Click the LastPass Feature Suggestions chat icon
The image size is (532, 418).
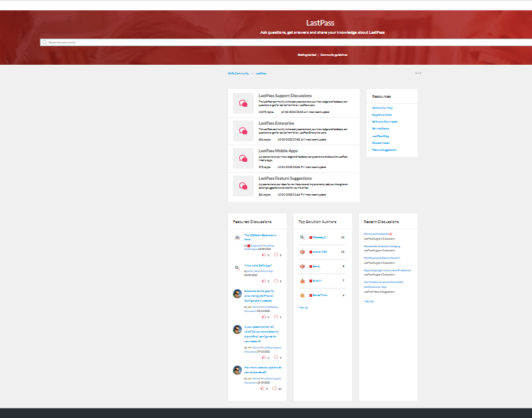(243, 186)
